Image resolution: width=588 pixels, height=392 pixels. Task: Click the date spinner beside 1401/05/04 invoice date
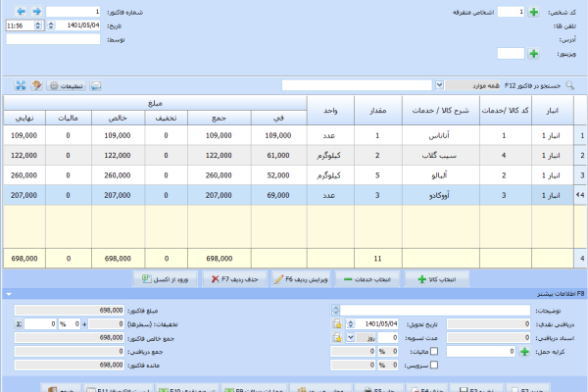(51, 25)
